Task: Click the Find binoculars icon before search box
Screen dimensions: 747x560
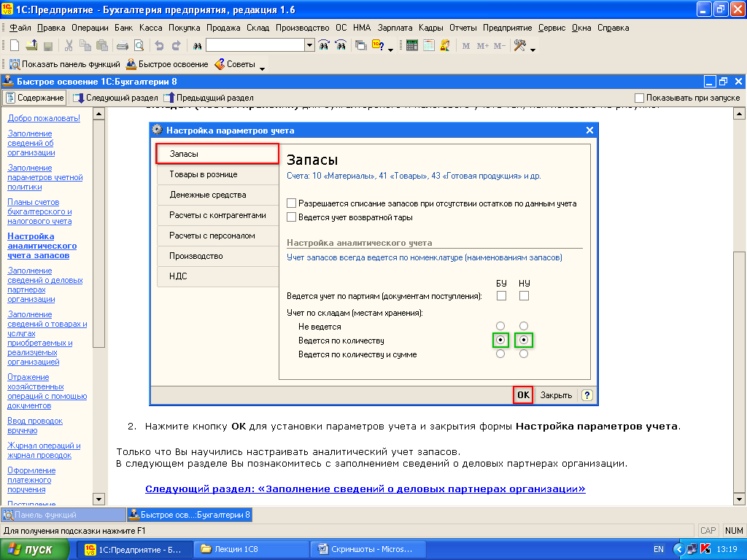Action: 197,46
